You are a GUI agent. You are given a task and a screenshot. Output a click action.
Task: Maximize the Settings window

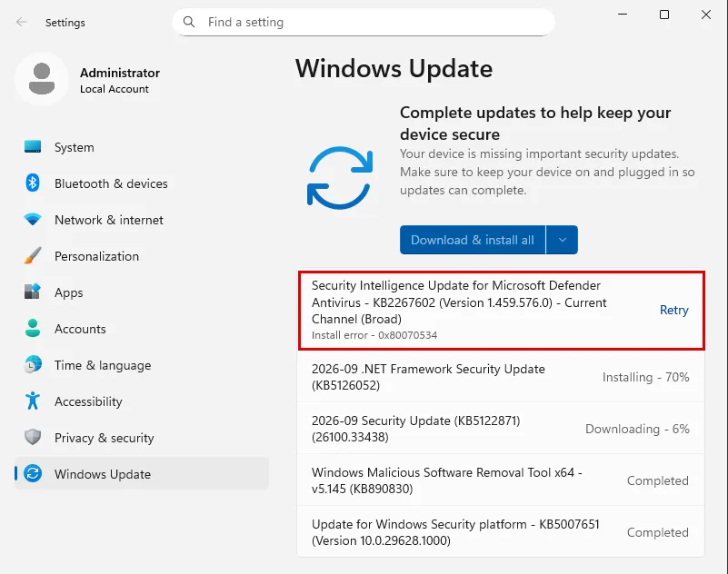coord(664,15)
